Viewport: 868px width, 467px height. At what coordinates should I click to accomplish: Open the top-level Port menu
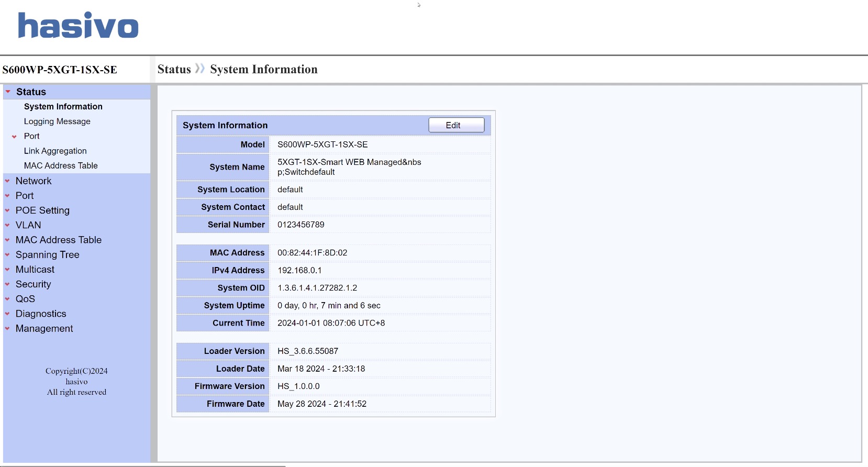pos(25,195)
